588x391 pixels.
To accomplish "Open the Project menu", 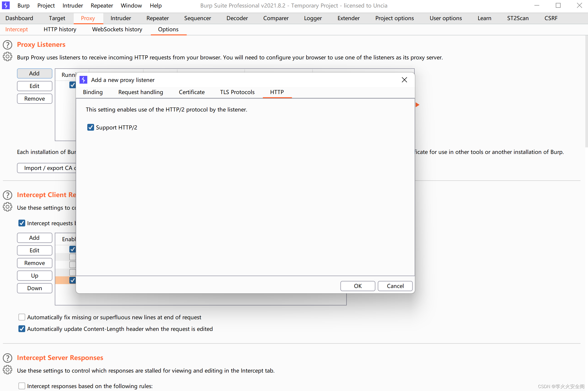I will [x=46, y=6].
